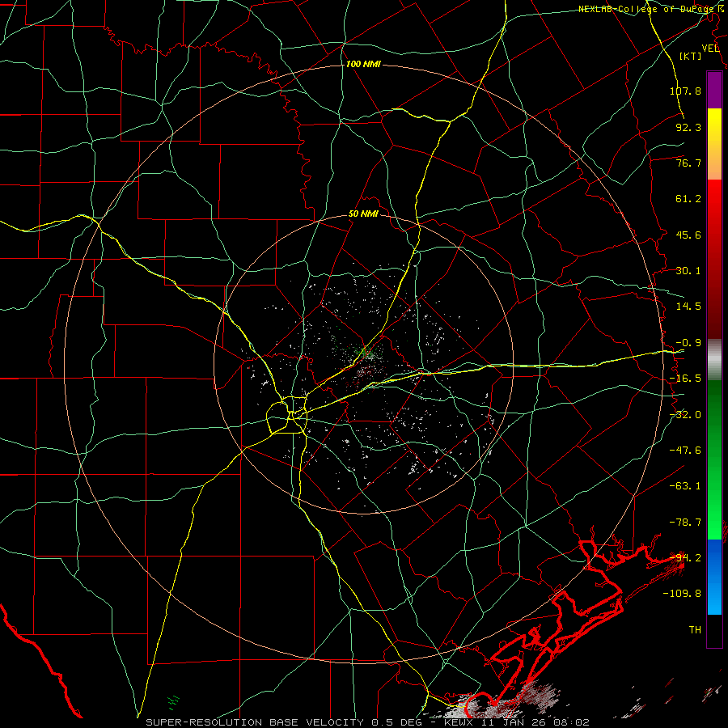Click the yellow highway loop around the city

coord(287,415)
